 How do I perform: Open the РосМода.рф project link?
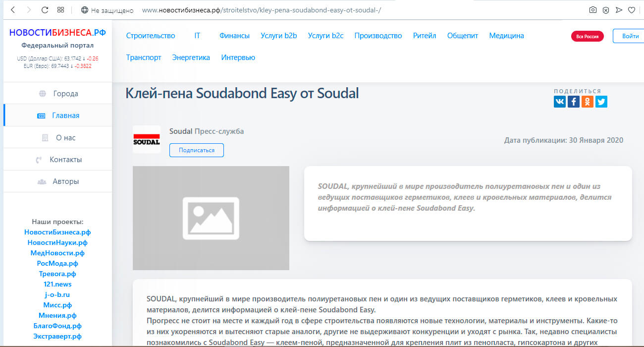tap(57, 263)
